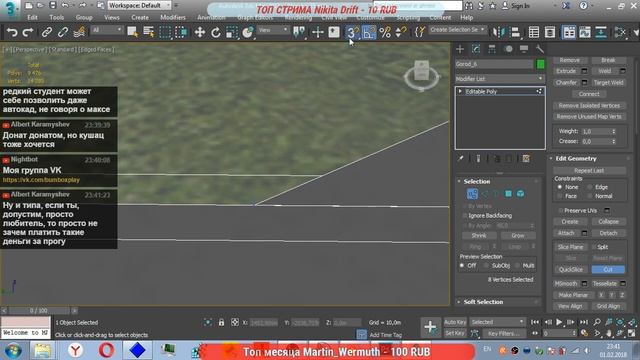Set Preview Selection to SubObj

pos(486,265)
